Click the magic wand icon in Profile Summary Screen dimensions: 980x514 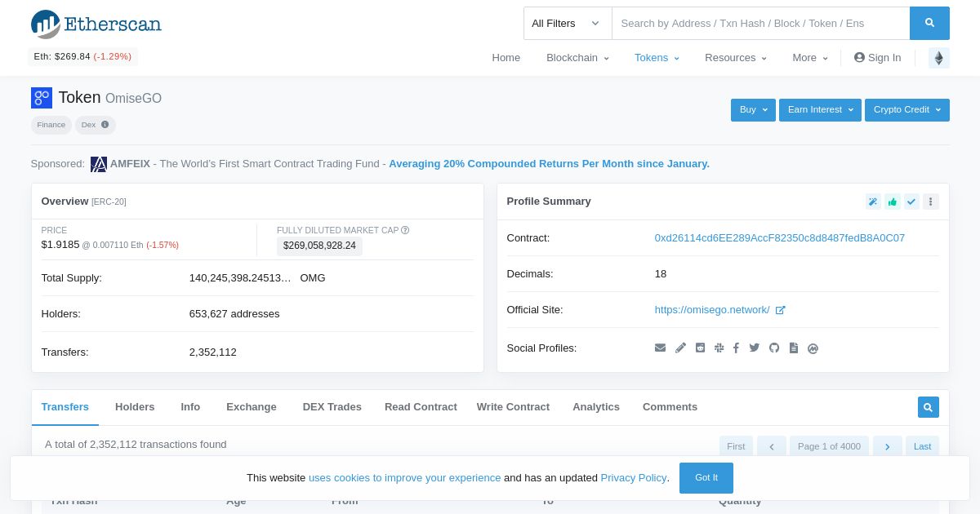point(873,202)
